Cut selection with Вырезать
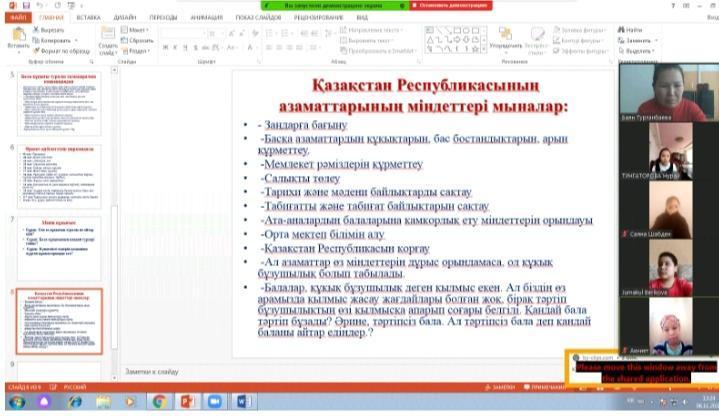This screenshot has height=416, width=719. click(49, 30)
